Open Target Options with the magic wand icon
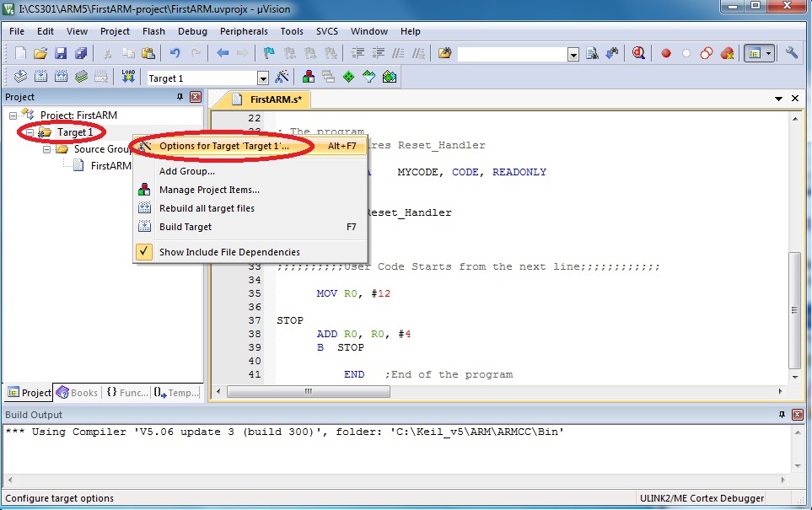 point(282,78)
